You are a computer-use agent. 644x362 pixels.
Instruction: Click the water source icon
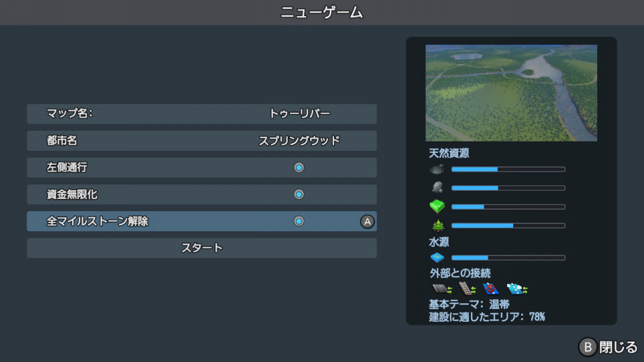point(437,257)
